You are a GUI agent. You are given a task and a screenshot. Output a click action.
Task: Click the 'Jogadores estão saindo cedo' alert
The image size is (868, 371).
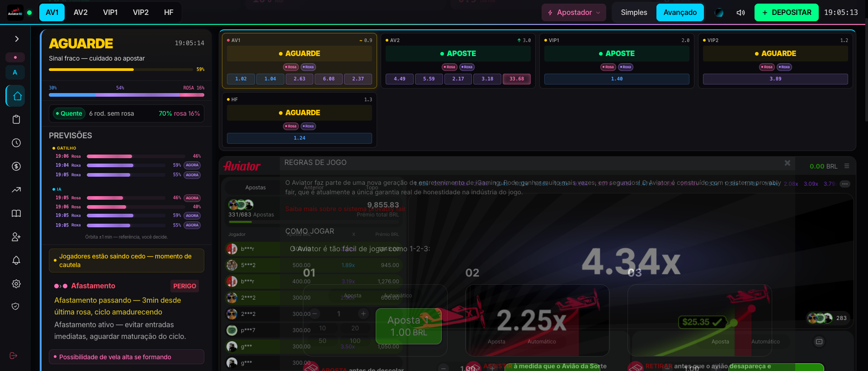point(127,261)
